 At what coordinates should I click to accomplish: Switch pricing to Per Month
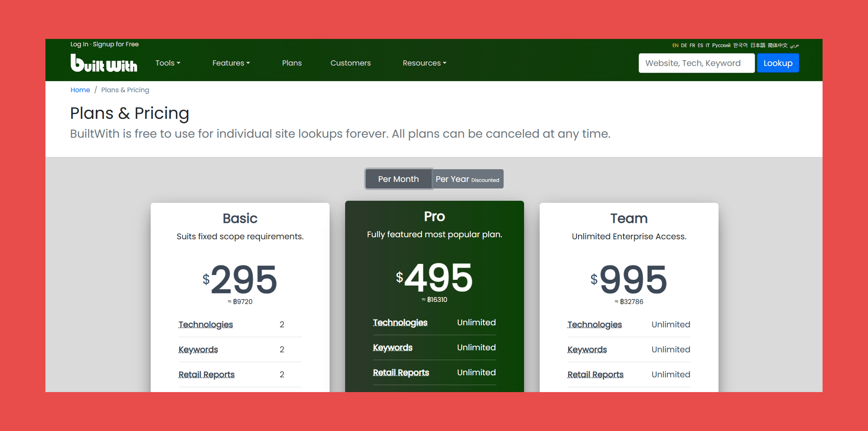click(398, 179)
